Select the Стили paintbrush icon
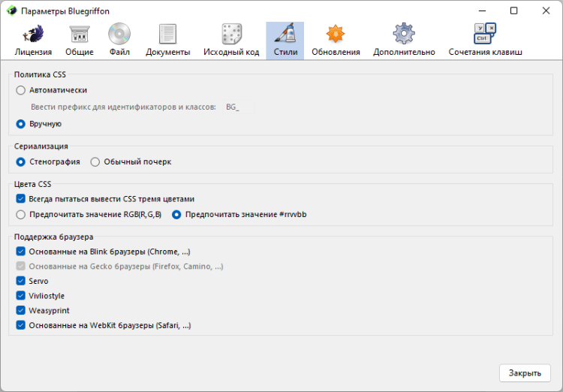 (285, 33)
